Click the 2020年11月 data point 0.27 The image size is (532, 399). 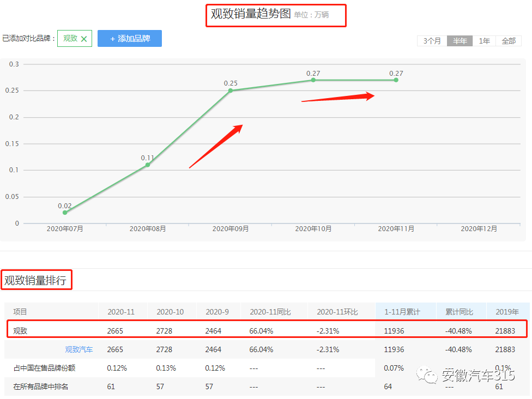(396, 80)
